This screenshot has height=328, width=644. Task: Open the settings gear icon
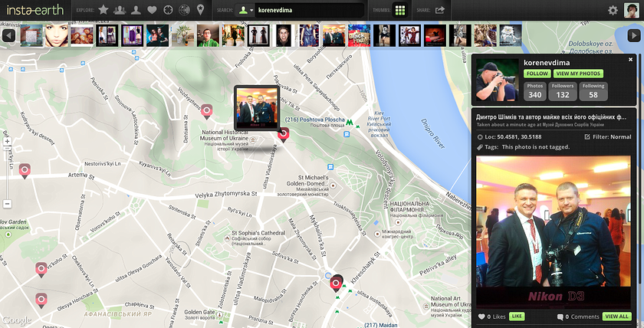(x=613, y=10)
